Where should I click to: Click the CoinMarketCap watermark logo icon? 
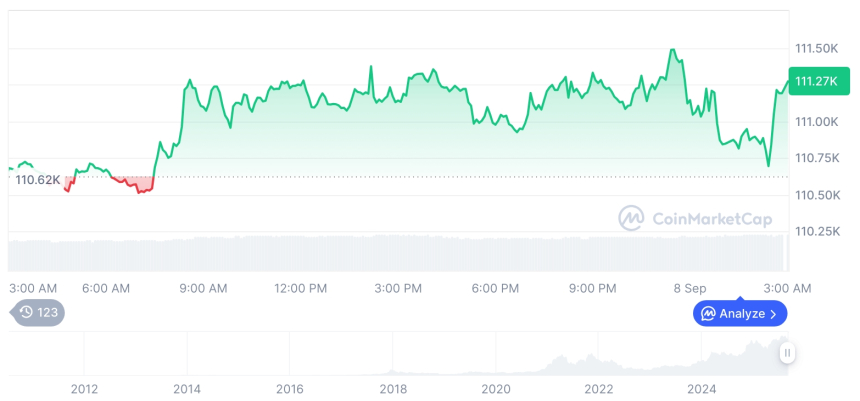(631, 218)
